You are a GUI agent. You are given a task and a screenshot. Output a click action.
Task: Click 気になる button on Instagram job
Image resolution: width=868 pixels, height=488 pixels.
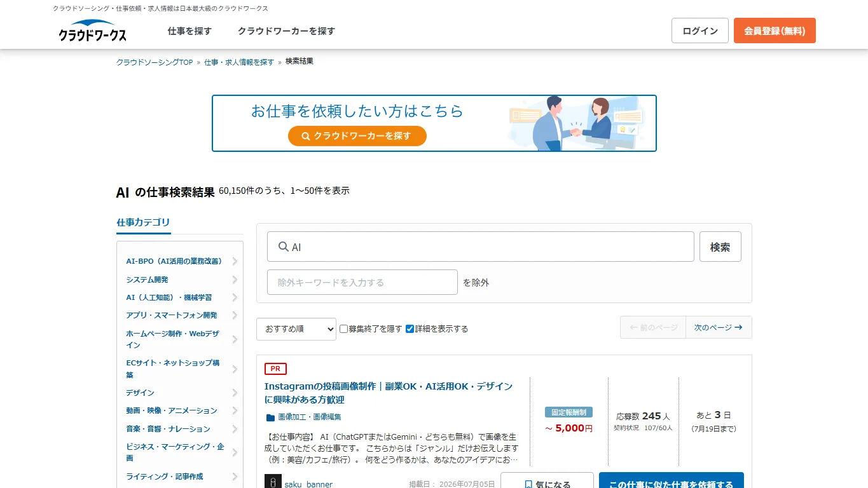pyautogui.click(x=547, y=480)
